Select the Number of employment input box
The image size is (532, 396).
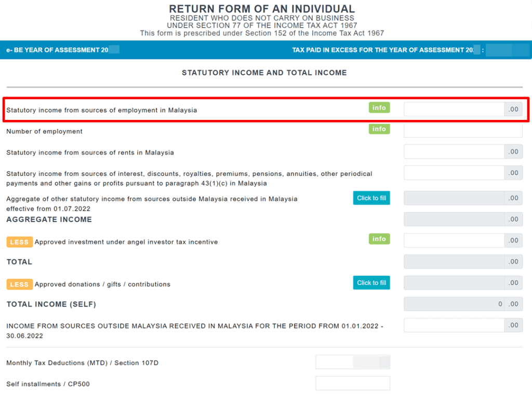click(x=462, y=131)
